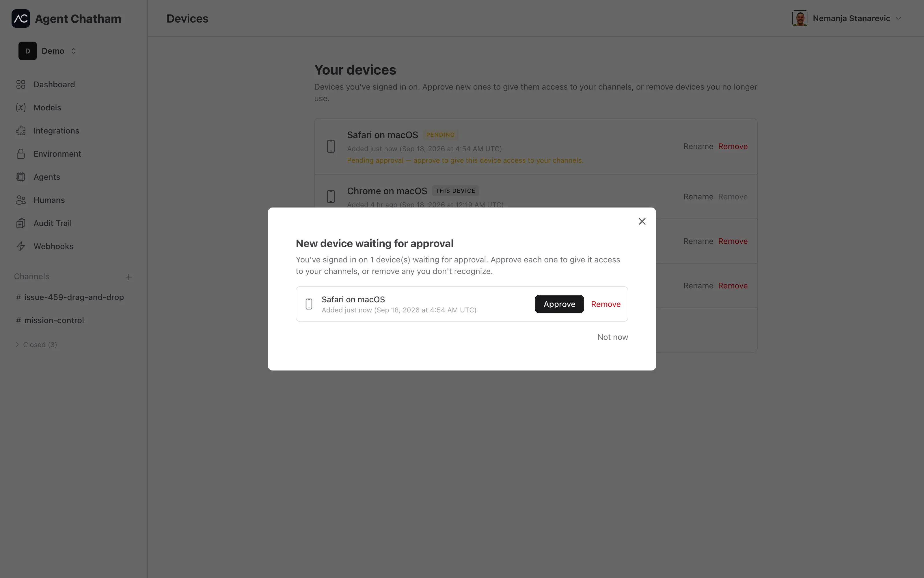Click the user avatar photo
The image size is (924, 578).
800,18
